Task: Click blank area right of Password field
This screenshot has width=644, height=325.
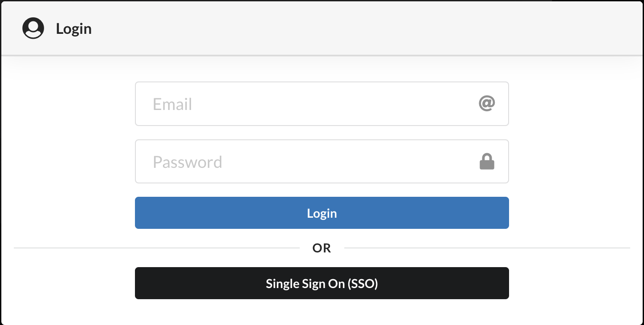Action: point(575,162)
